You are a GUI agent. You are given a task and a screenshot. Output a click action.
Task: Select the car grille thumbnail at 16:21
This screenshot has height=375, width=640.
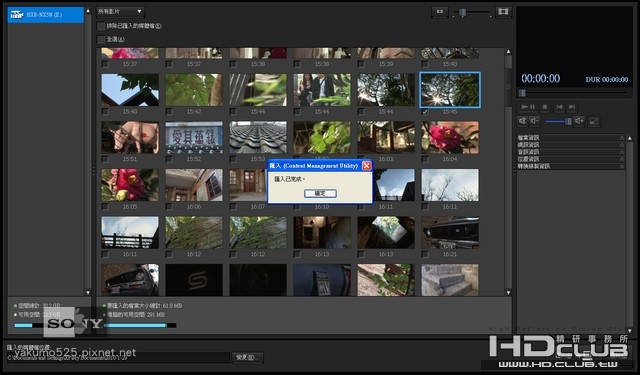pos(450,233)
